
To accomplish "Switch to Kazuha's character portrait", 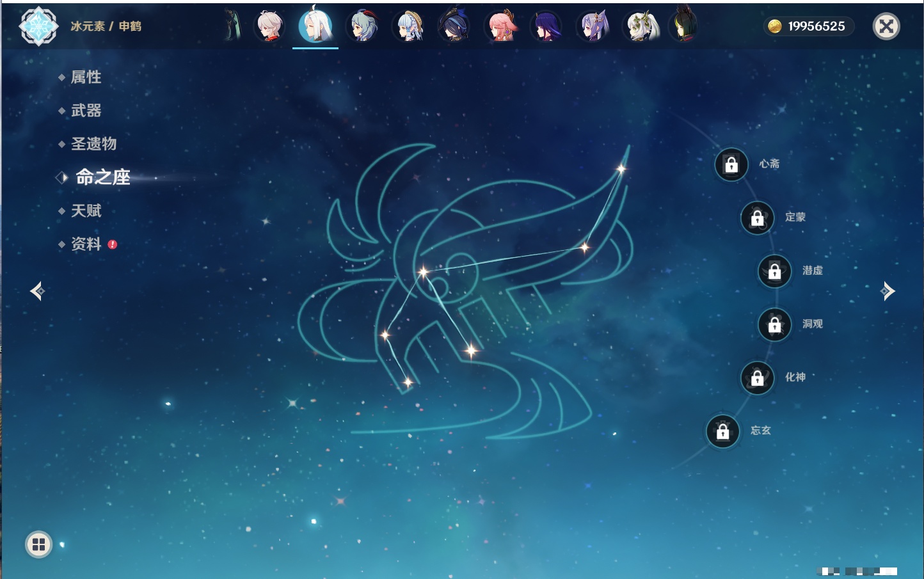I will tap(269, 26).
